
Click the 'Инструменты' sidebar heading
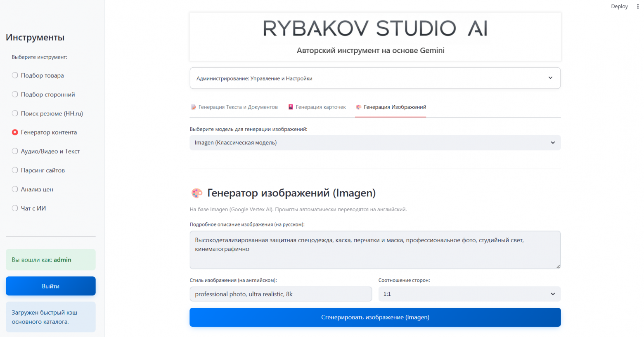tap(35, 38)
